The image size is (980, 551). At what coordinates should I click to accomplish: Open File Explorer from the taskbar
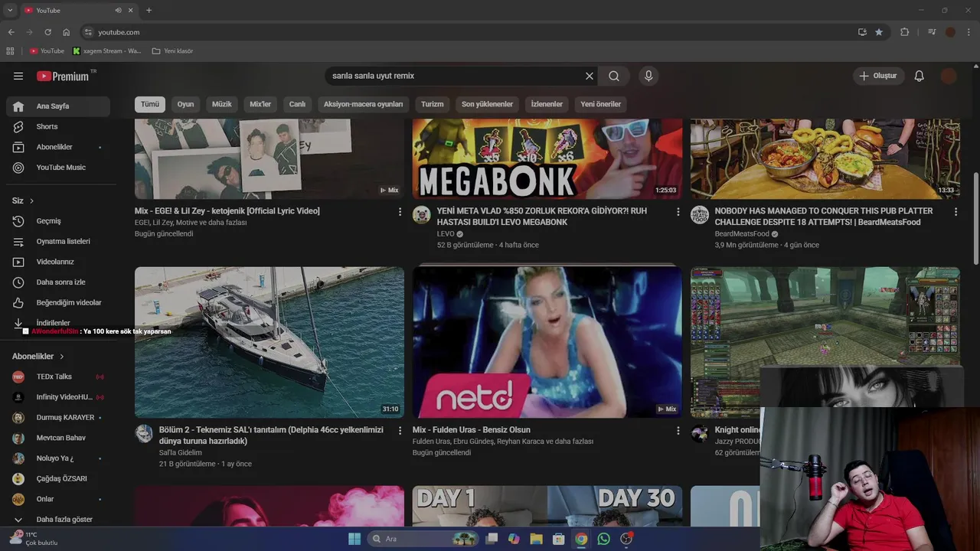point(536,539)
